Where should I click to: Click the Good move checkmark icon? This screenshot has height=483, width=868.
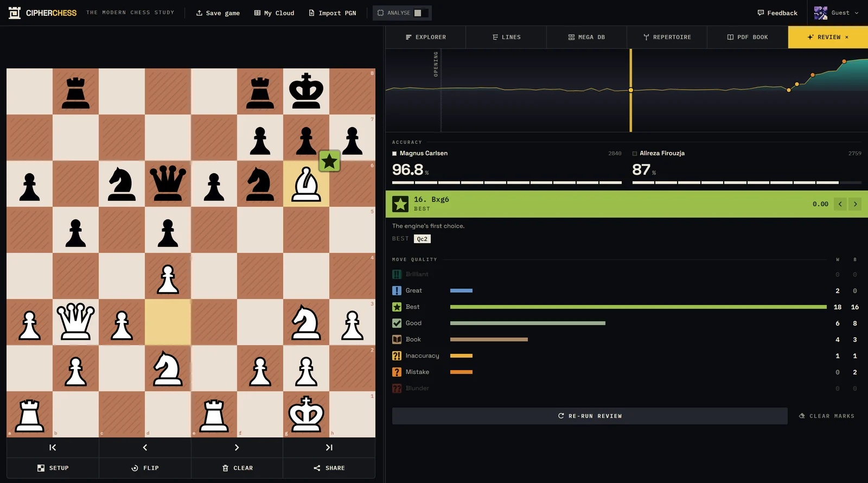(397, 323)
